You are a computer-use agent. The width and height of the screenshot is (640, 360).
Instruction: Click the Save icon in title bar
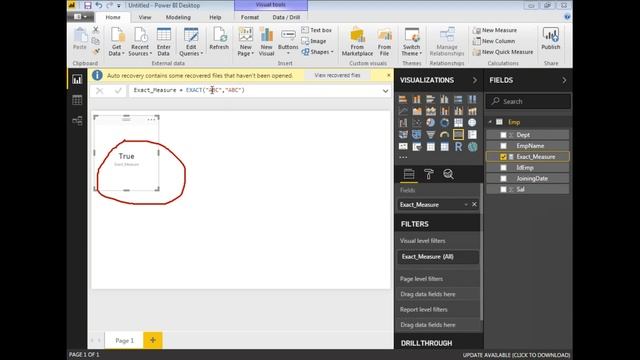(x=87, y=5)
